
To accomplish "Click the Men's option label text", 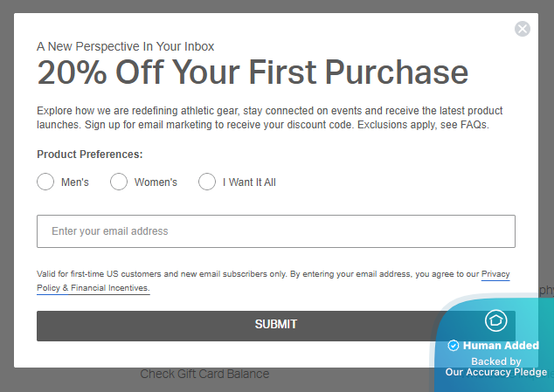I will pos(75,182).
